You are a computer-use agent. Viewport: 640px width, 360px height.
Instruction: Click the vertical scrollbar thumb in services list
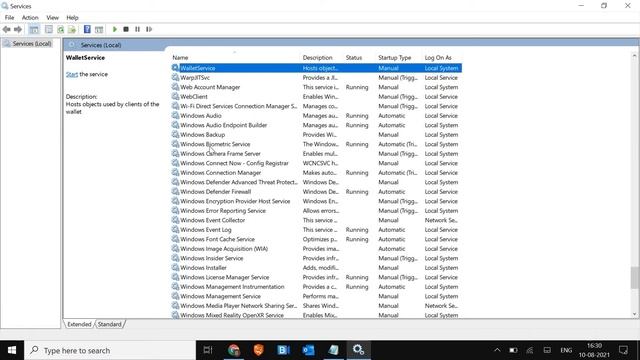[635, 278]
